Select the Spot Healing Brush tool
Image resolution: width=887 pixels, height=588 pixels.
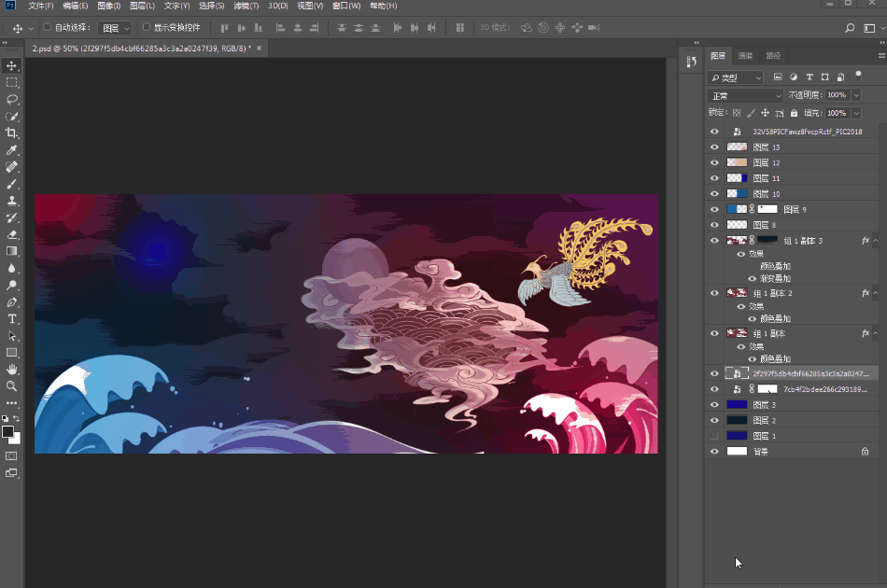tap(11, 167)
